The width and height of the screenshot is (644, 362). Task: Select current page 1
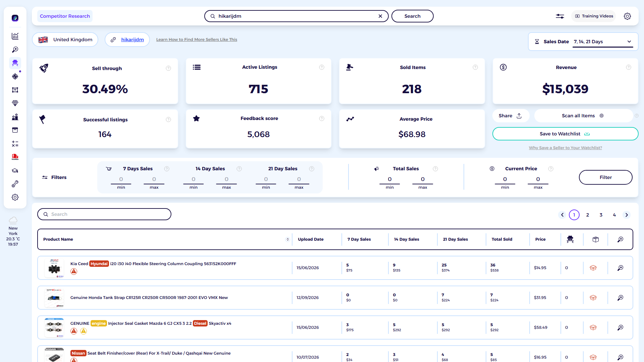pyautogui.click(x=574, y=215)
